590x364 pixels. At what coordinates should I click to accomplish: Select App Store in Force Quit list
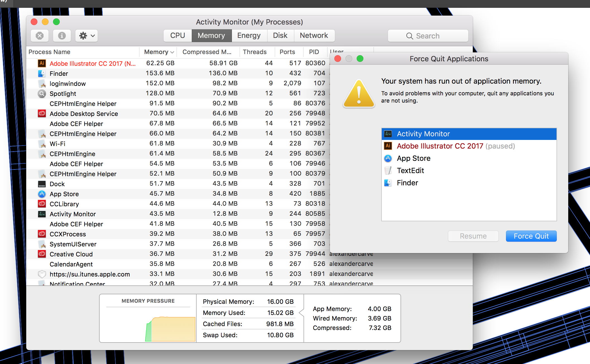[x=469, y=158]
